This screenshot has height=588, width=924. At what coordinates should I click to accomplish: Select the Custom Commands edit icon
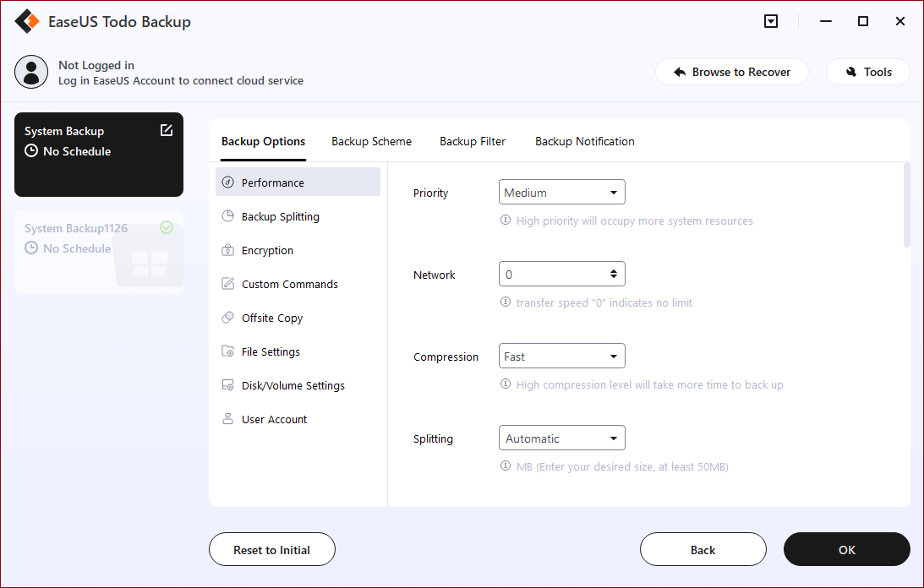[x=227, y=284]
